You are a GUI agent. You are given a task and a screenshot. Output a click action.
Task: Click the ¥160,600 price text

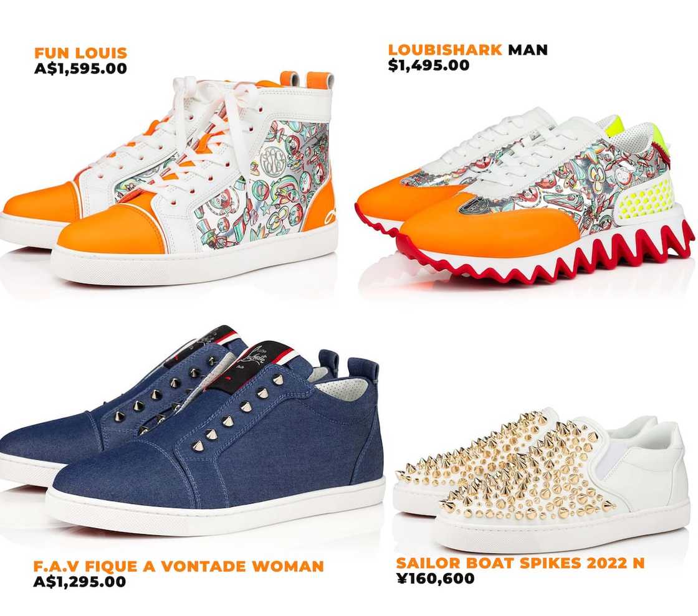[436, 578]
